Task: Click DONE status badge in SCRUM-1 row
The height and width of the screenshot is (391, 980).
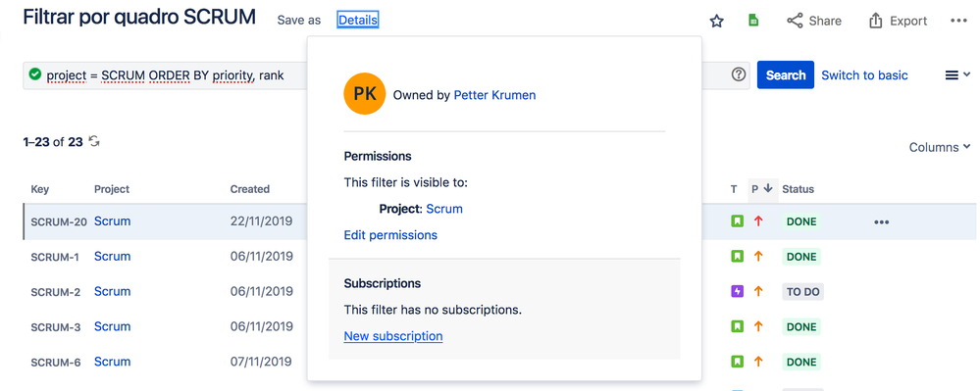Action: [801, 257]
